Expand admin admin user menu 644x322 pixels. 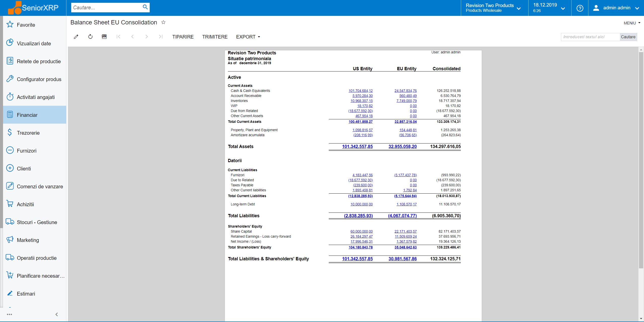(616, 8)
